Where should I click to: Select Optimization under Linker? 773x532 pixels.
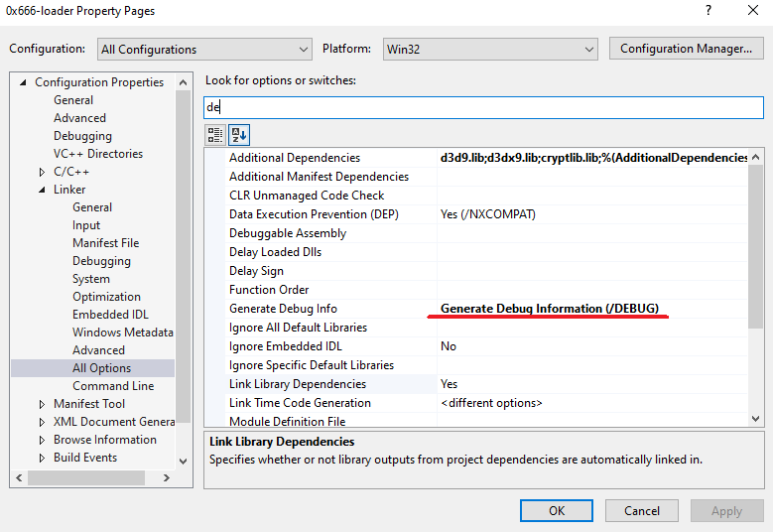[106, 297]
